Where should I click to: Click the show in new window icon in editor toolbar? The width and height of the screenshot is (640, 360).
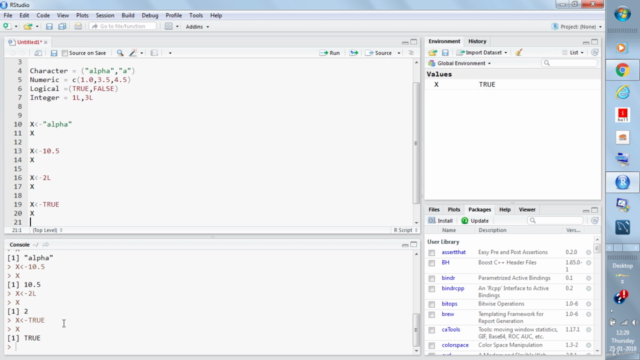(x=38, y=53)
